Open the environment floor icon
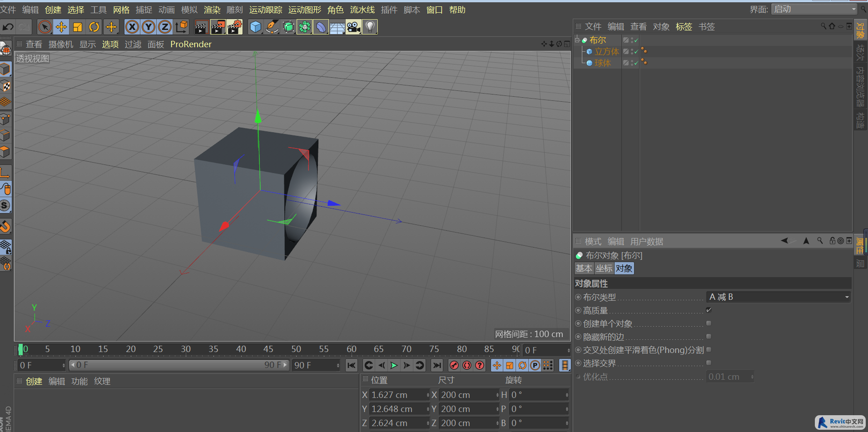Image resolution: width=868 pixels, height=432 pixels. (x=337, y=27)
